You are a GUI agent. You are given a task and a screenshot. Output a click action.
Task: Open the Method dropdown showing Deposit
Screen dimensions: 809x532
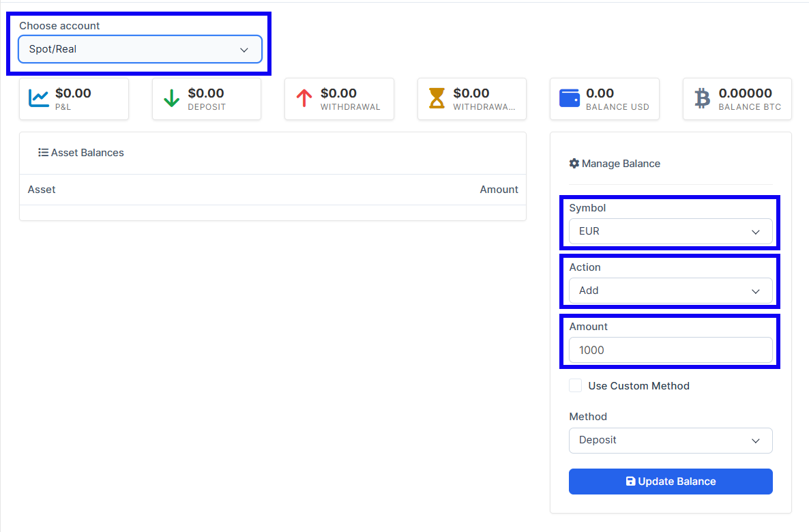[671, 440]
